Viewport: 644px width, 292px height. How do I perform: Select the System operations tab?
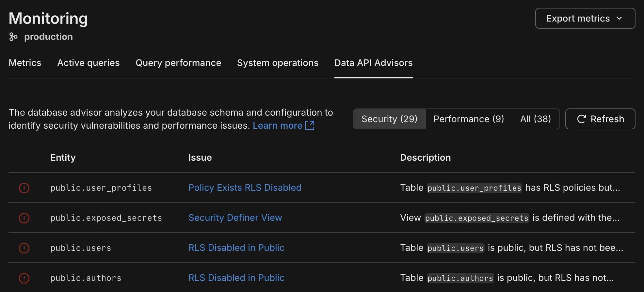pos(278,63)
